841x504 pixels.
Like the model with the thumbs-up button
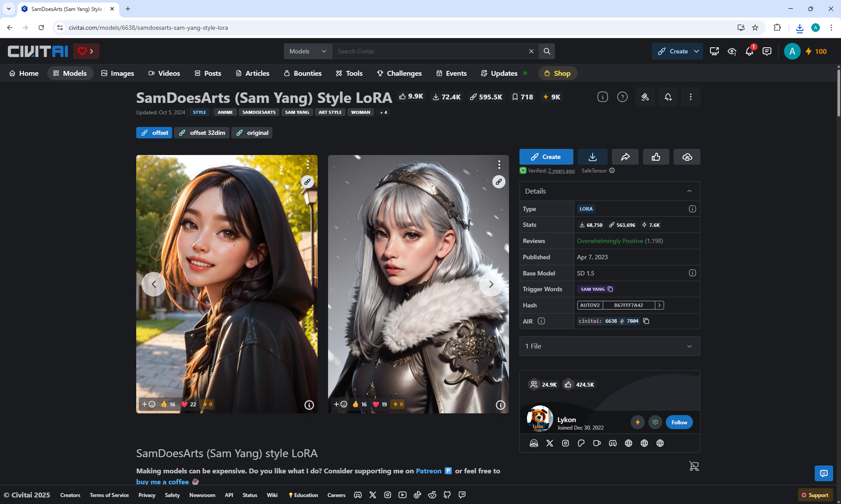656,157
